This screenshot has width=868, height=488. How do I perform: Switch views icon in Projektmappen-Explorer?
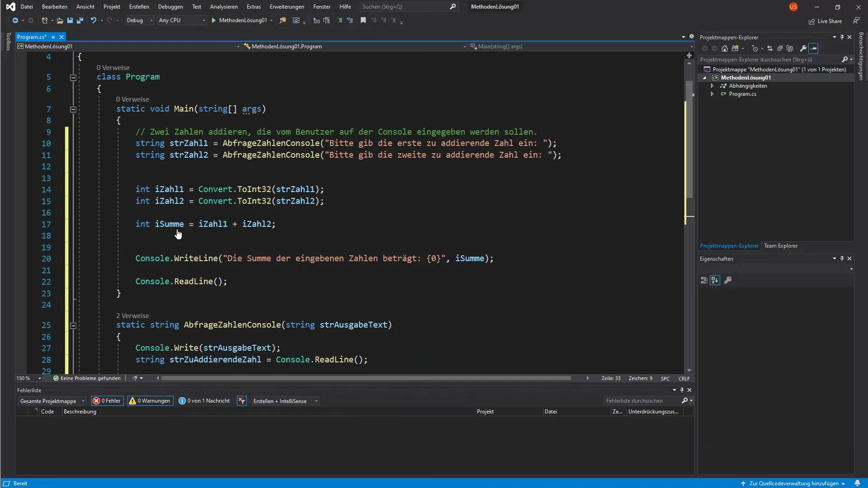pos(736,48)
